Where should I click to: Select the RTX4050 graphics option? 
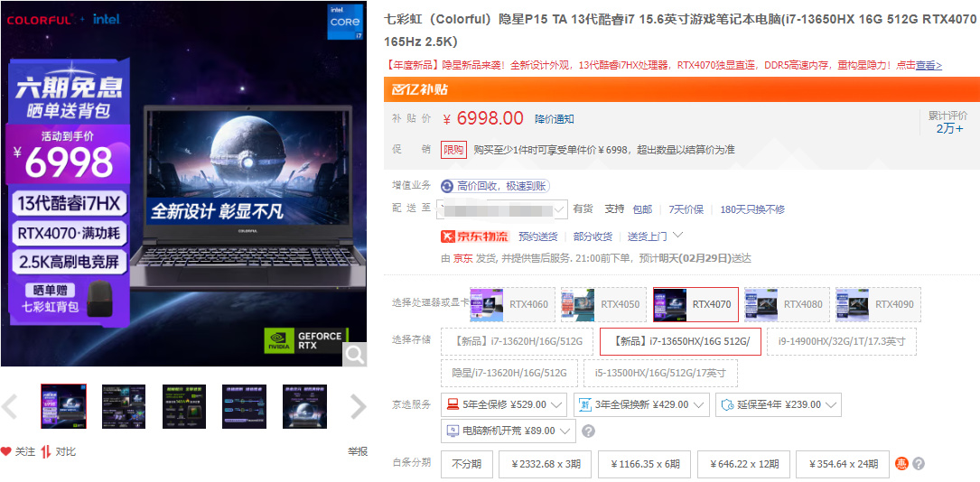coord(603,305)
